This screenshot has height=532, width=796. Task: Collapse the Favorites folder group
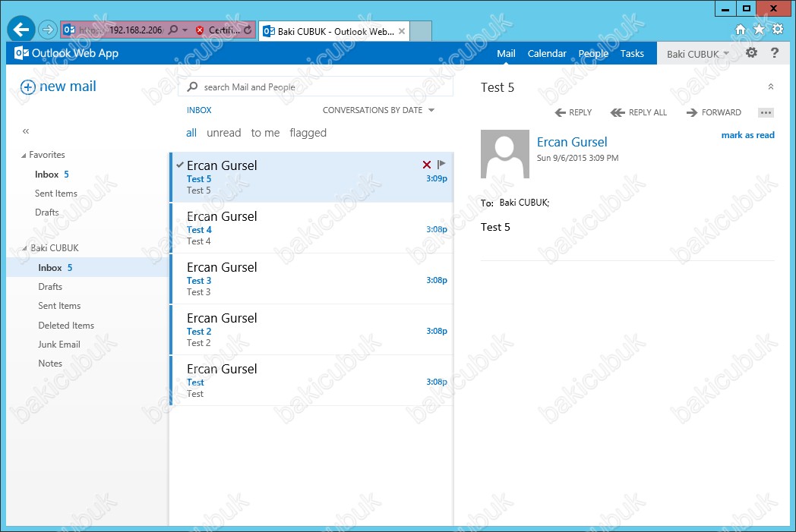(24, 156)
